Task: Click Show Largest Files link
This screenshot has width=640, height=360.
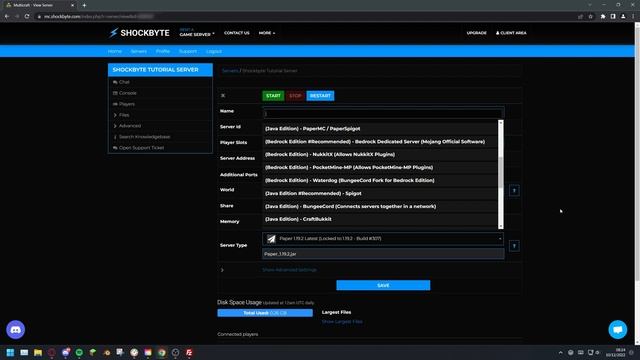Action: click(342, 322)
